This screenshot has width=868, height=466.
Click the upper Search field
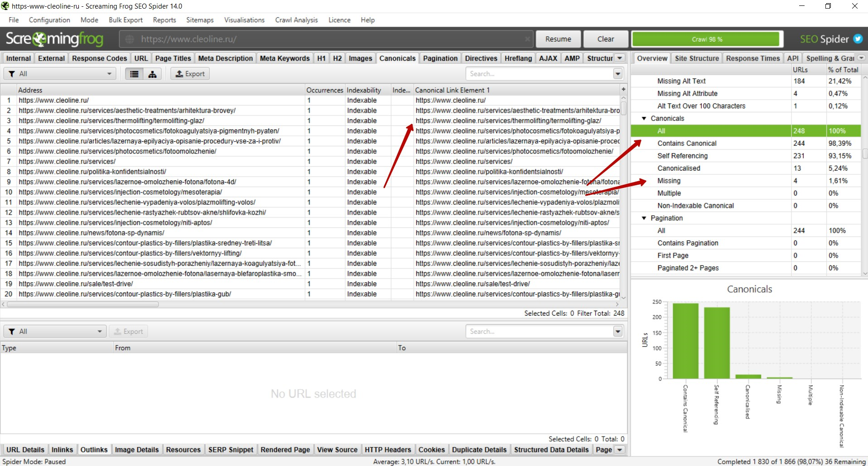pos(539,74)
